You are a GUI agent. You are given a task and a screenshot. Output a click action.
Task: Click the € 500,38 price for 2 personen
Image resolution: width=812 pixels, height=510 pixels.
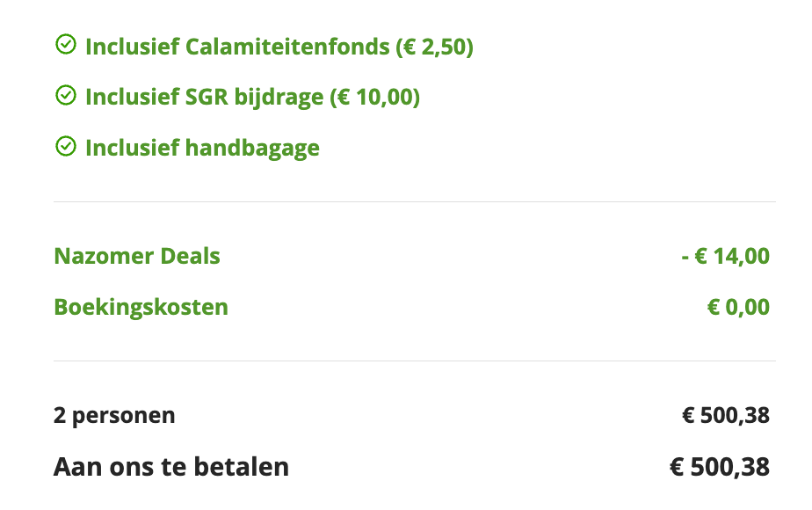point(726,415)
